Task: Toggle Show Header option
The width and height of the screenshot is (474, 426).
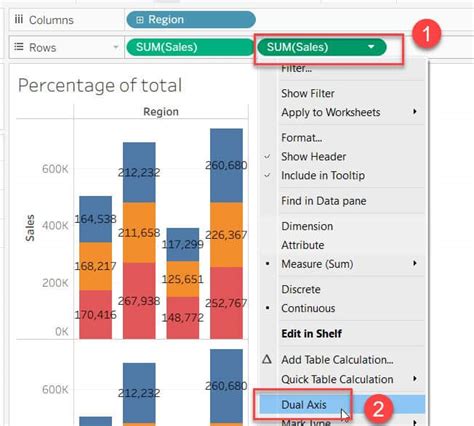Action: pos(313,157)
